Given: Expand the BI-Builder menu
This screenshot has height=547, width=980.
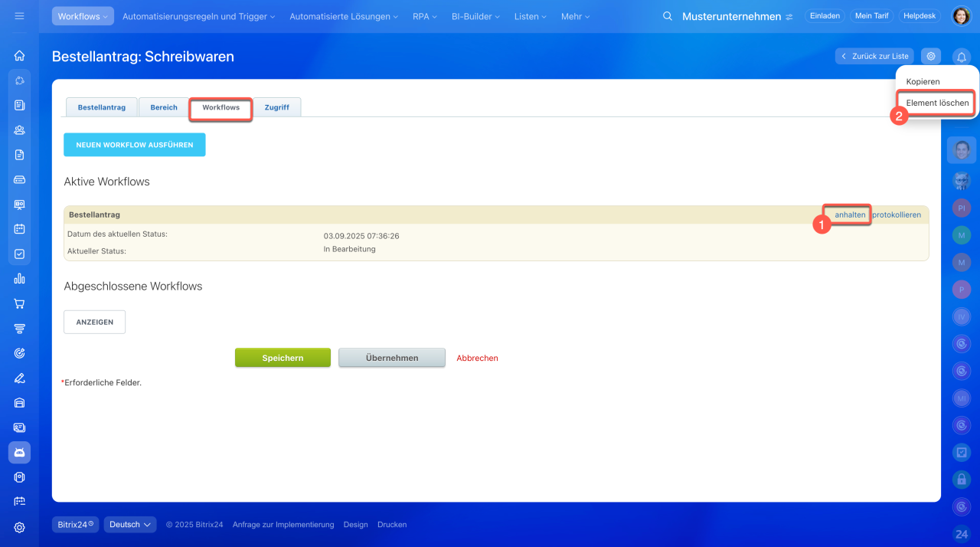Looking at the screenshot, I should click(475, 16).
